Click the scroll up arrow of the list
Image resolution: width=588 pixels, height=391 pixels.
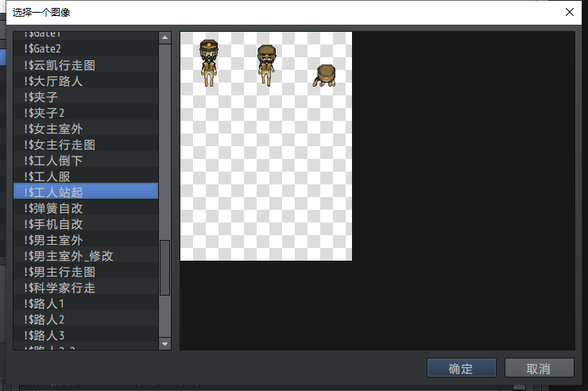click(165, 37)
